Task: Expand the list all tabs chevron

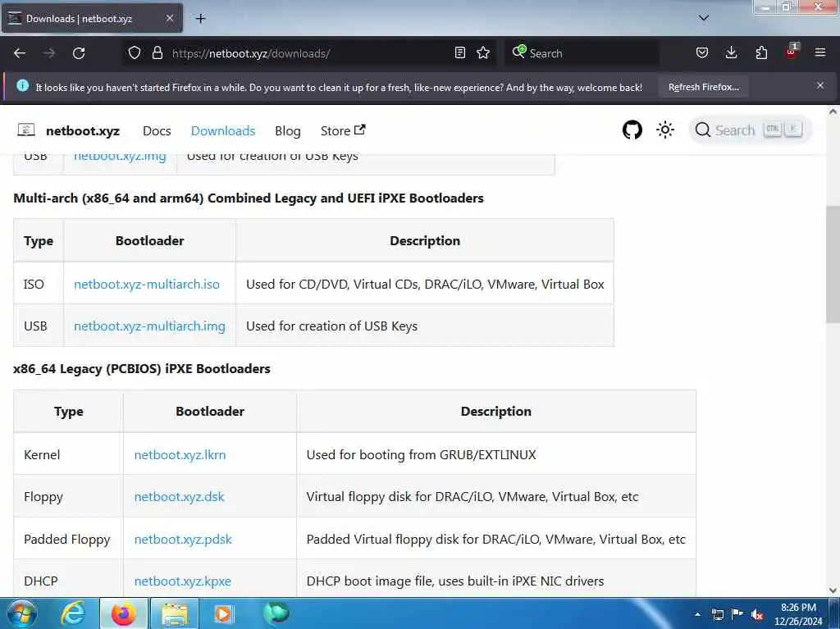Action: [703, 18]
